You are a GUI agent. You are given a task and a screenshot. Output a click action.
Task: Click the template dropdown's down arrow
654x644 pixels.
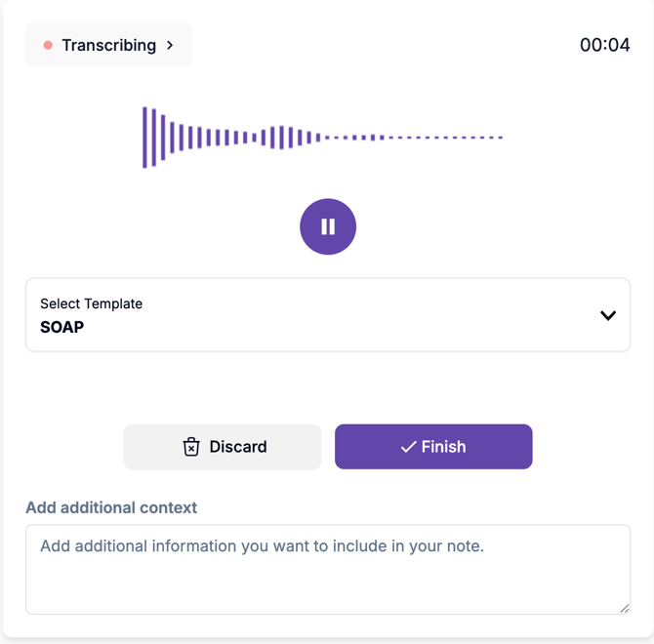click(607, 315)
